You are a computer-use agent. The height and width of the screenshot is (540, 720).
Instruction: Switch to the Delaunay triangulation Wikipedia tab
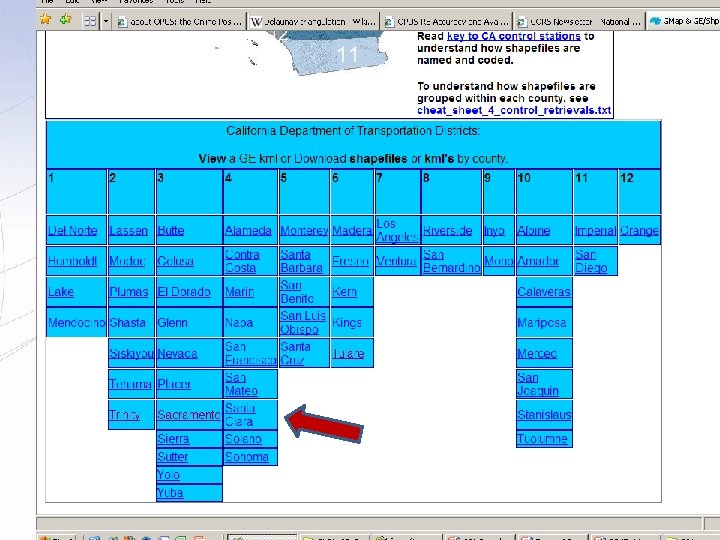(313, 21)
